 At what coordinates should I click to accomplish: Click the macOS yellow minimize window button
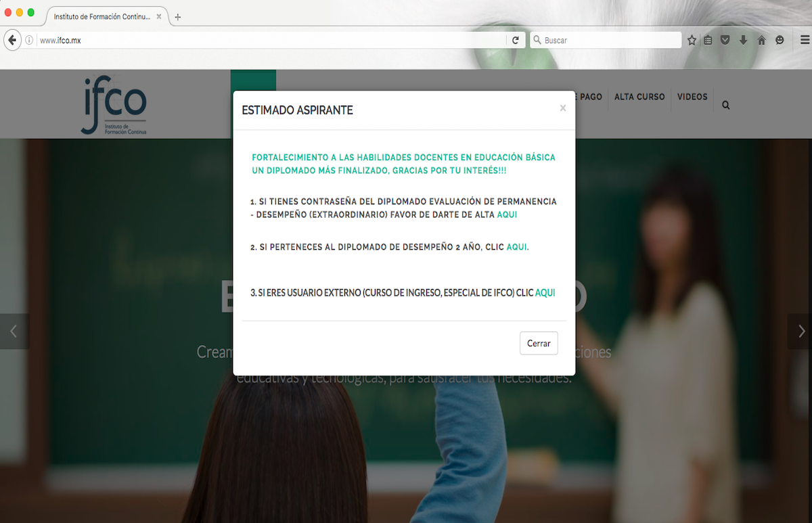point(19,13)
